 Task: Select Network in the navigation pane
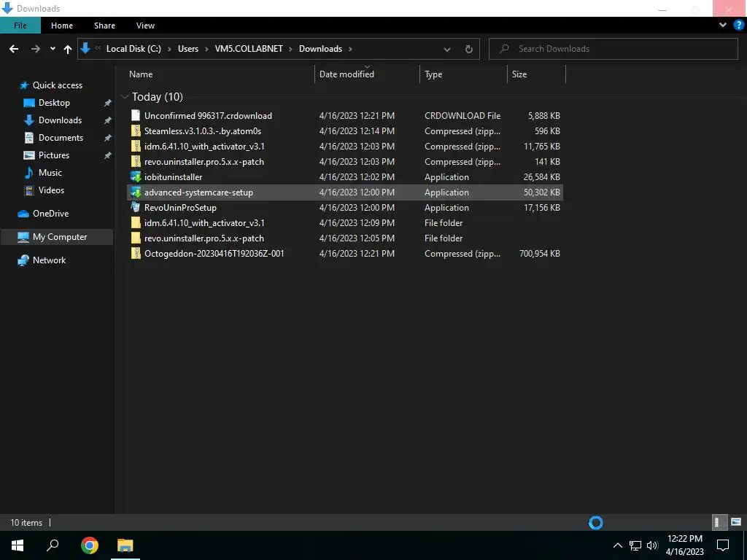[49, 260]
